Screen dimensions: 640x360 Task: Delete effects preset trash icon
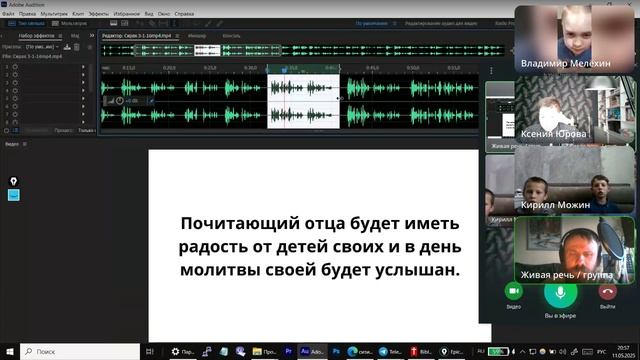(77, 47)
